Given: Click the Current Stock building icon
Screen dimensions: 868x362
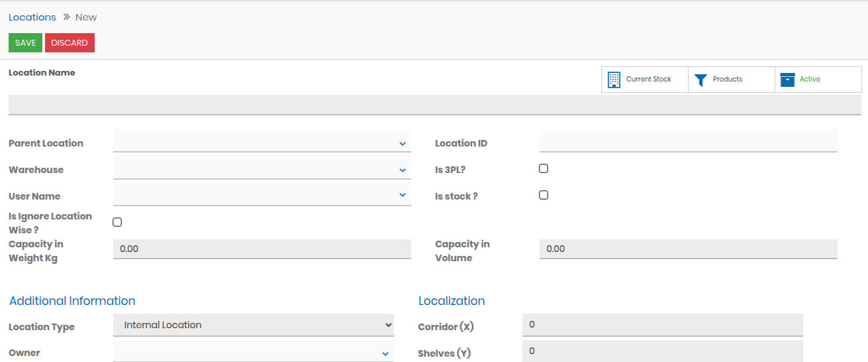Looking at the screenshot, I should point(614,80).
